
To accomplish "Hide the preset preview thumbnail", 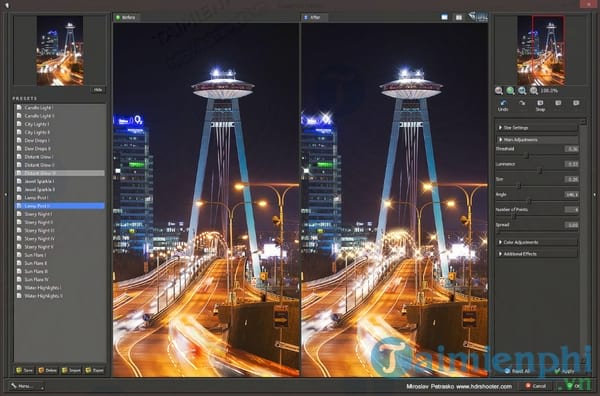I will [98, 90].
